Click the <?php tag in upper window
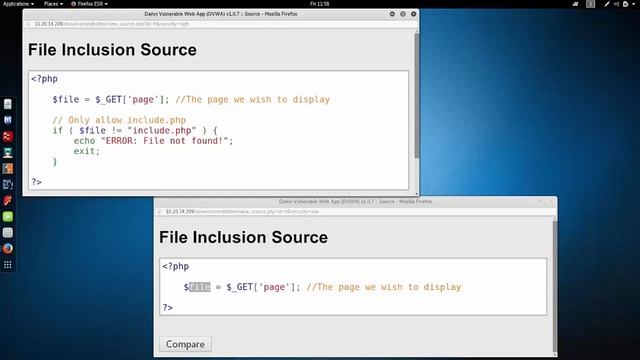 pyautogui.click(x=44, y=79)
